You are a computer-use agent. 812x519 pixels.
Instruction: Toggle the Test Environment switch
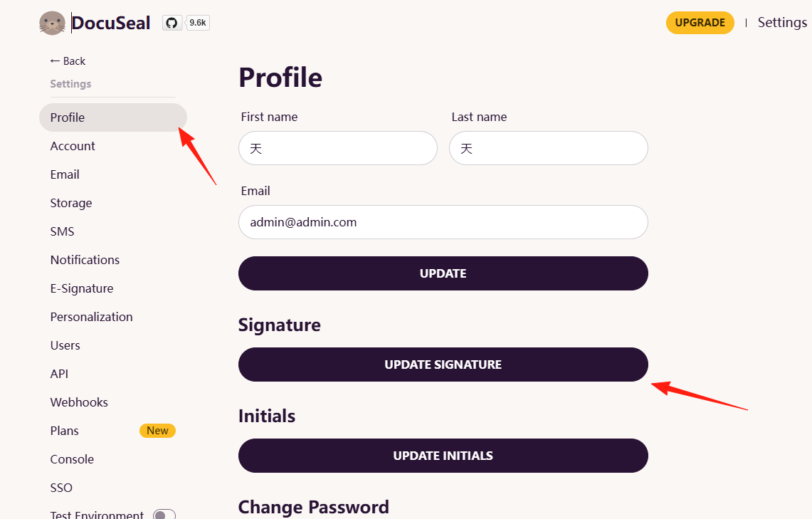coord(164,515)
